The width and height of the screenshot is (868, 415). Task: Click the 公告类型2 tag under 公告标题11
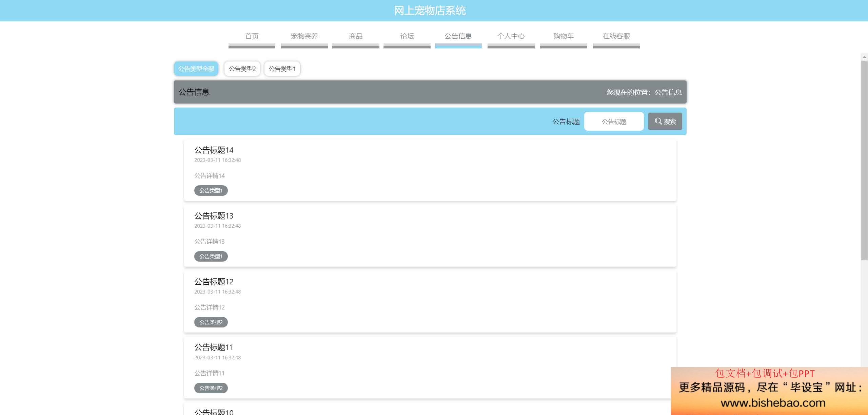click(211, 388)
